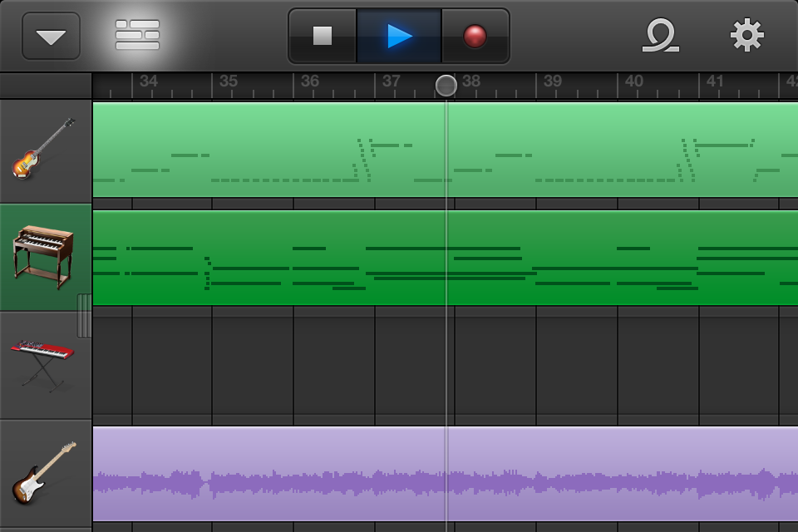Select the purple guitar audio region
Image resolution: width=798 pixels, height=532 pixels.
[446, 474]
